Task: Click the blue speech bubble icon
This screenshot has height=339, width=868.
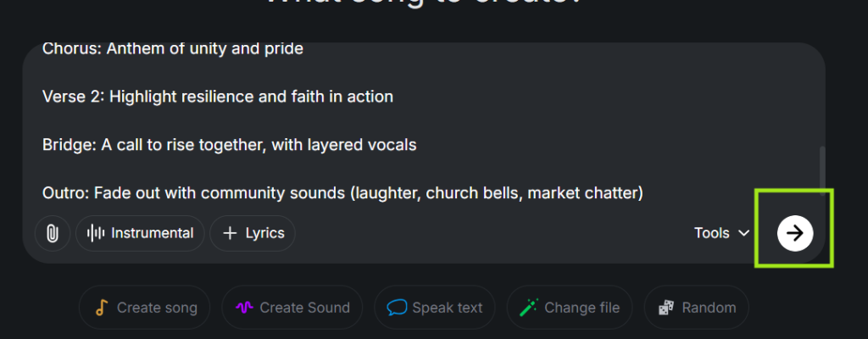Action: pos(397,308)
